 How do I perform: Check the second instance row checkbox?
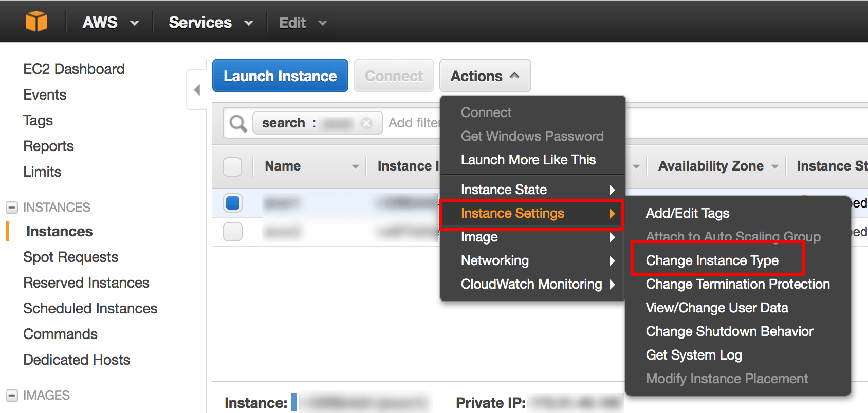click(233, 232)
